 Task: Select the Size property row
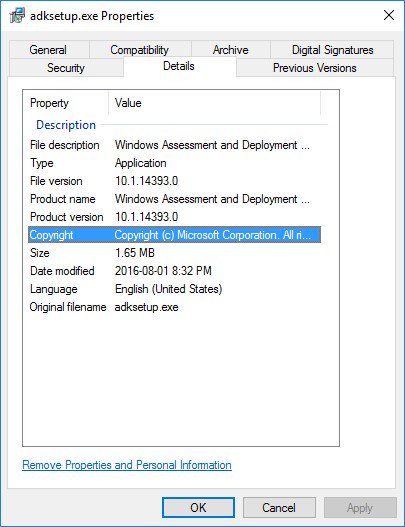(x=174, y=253)
